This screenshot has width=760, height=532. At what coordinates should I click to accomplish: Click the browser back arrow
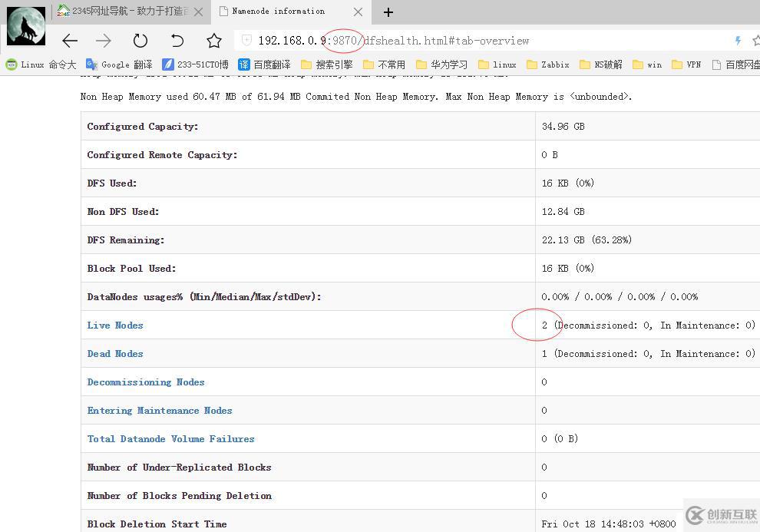[70, 41]
